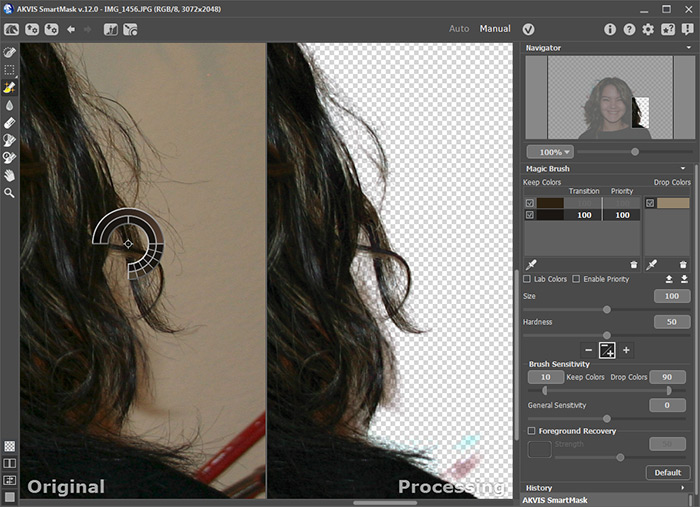Enable the Lab Colors checkbox
Viewport: 700px width, 507px height.
click(527, 279)
